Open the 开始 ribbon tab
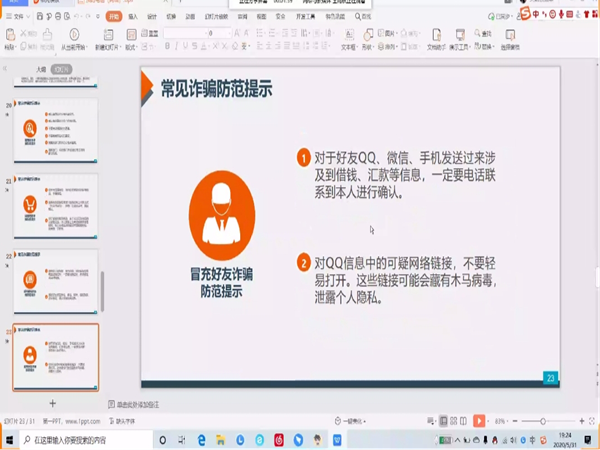 coord(113,17)
